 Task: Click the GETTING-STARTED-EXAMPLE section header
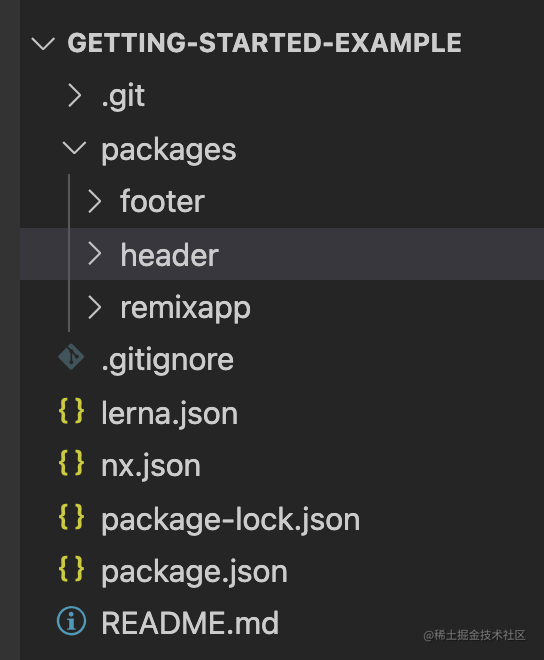[x=264, y=43]
